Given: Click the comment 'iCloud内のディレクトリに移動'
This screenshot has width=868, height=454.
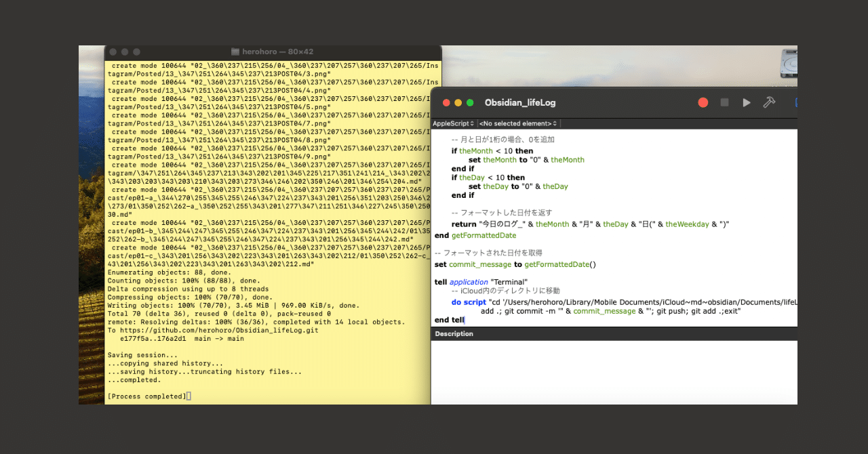Looking at the screenshot, I should tap(505, 291).
